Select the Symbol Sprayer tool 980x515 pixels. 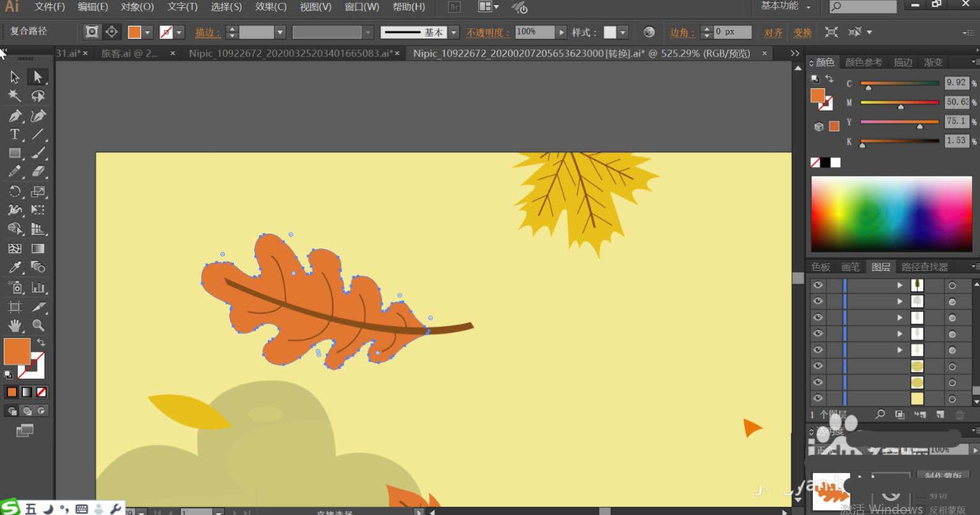pos(14,287)
